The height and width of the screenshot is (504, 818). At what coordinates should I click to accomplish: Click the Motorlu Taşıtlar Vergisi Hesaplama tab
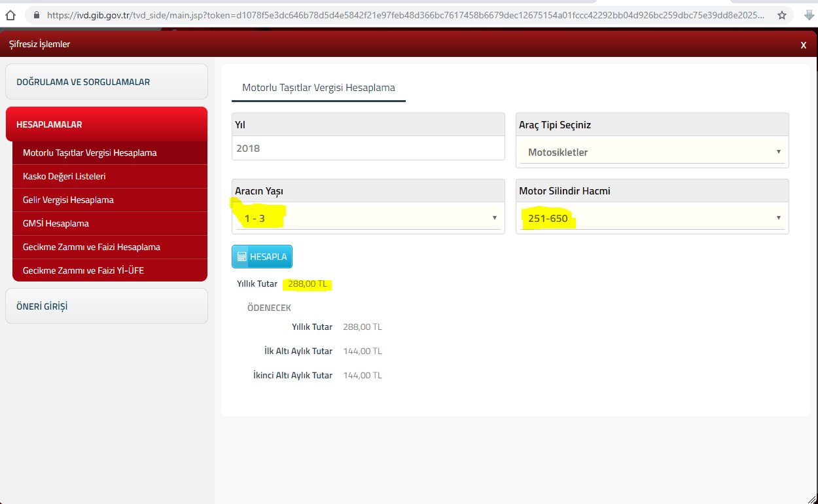[x=318, y=88]
